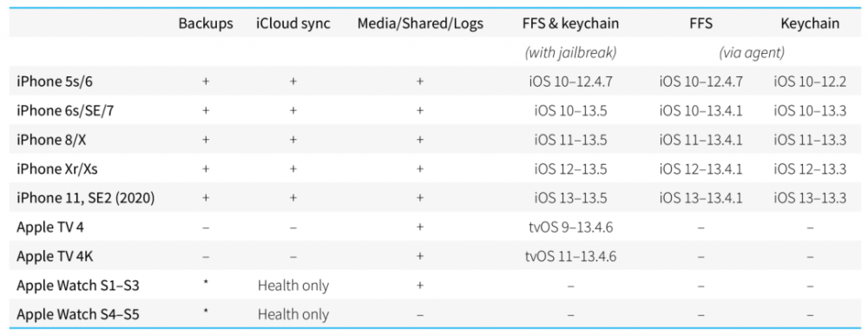This screenshot has width=868, height=336.
Task: Select the tvOS 11–13.4.6 cell
Action: [570, 256]
